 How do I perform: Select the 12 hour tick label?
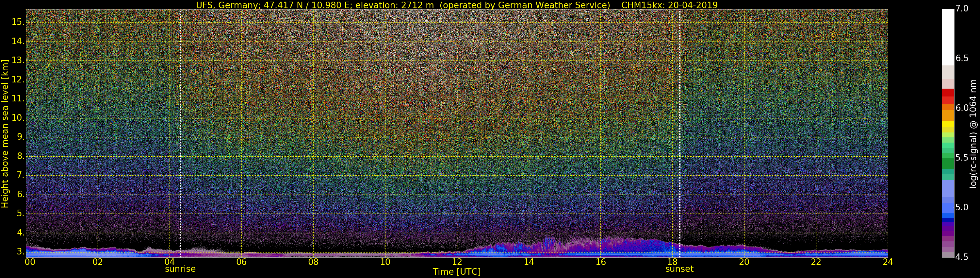point(457,262)
